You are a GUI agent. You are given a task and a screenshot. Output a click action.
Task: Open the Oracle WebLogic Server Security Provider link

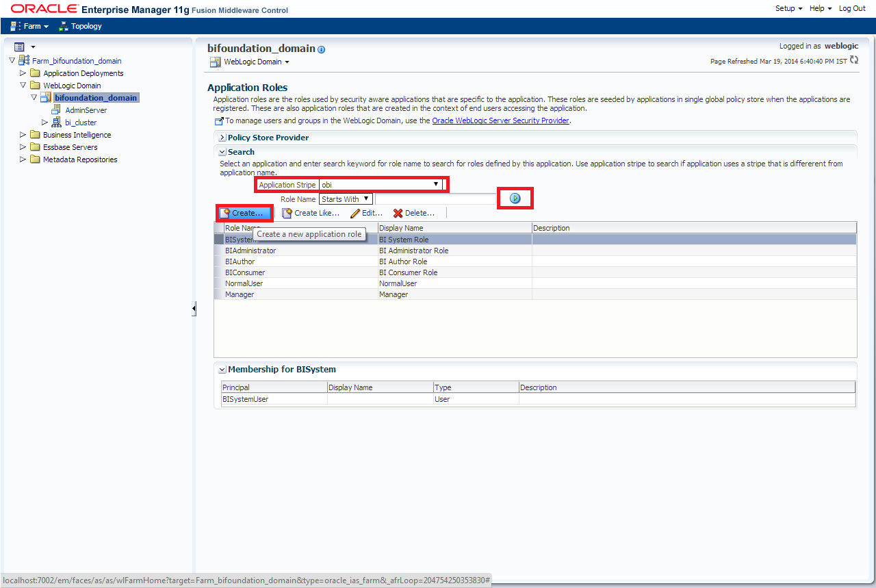tap(500, 120)
